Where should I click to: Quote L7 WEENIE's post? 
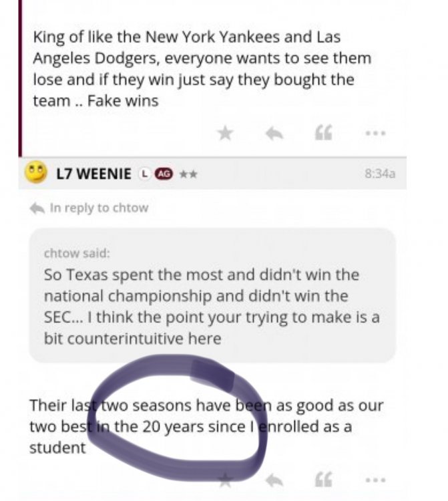tap(324, 478)
